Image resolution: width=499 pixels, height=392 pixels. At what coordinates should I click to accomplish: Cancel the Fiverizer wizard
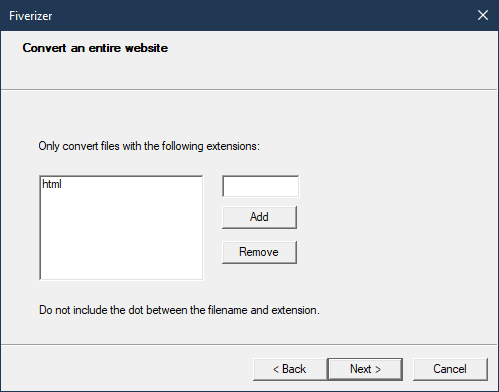pyautogui.click(x=450, y=369)
